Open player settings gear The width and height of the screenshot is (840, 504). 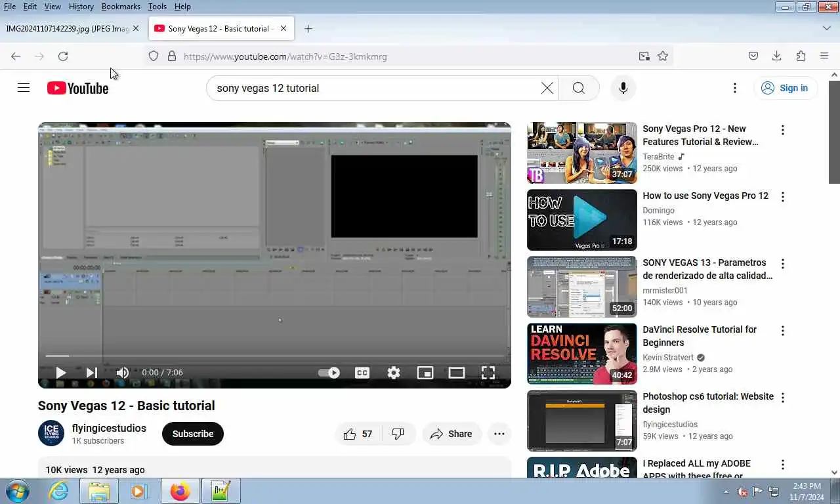tap(394, 373)
